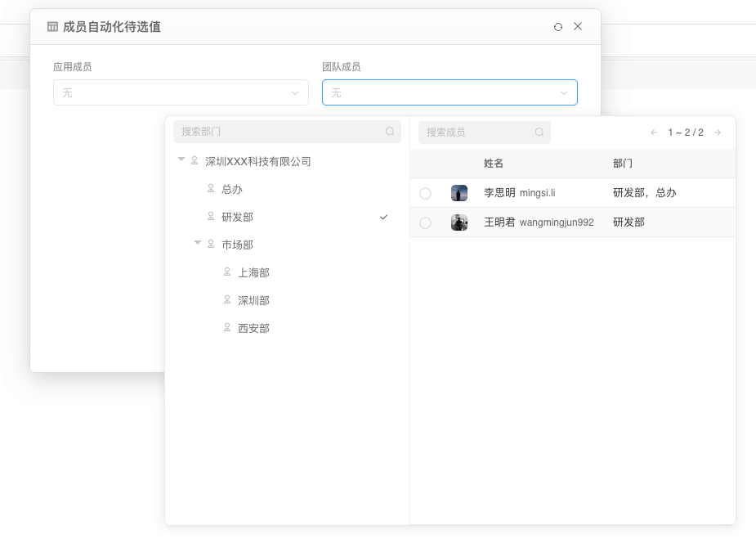Image resolution: width=756 pixels, height=557 pixels.
Task: Click the person icon beside 总办
Action: (x=210, y=189)
